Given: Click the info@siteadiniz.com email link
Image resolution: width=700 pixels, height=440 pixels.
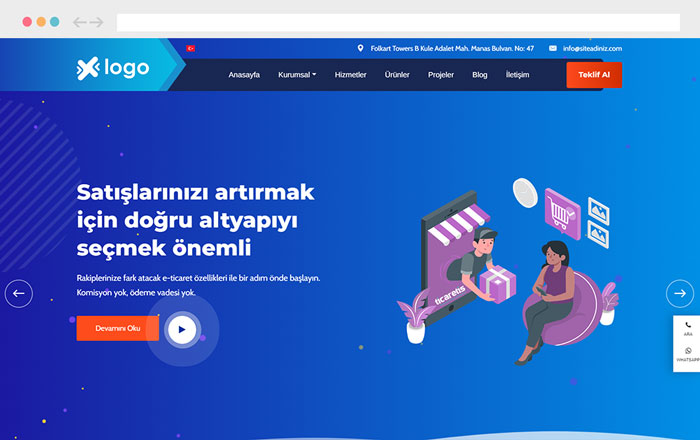Looking at the screenshot, I should click(x=592, y=48).
